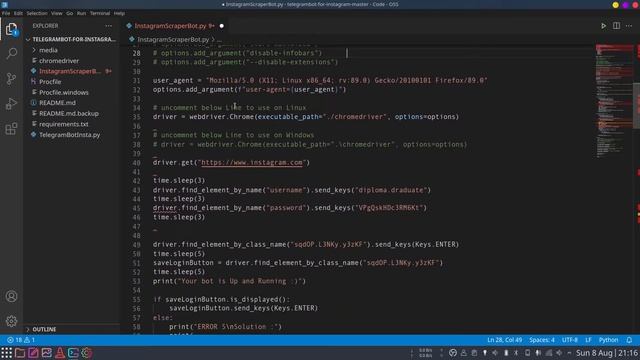
Task: Open the Procfile file
Action: tap(50, 82)
